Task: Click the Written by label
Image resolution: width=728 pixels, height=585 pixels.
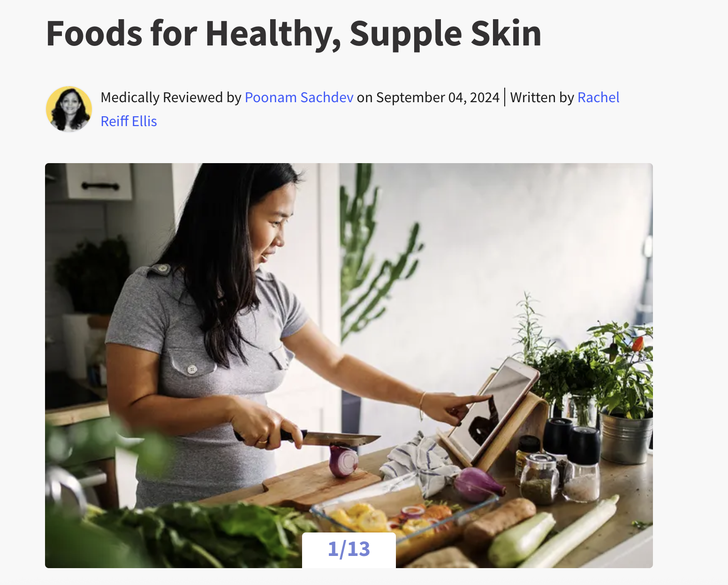Action: (542, 97)
